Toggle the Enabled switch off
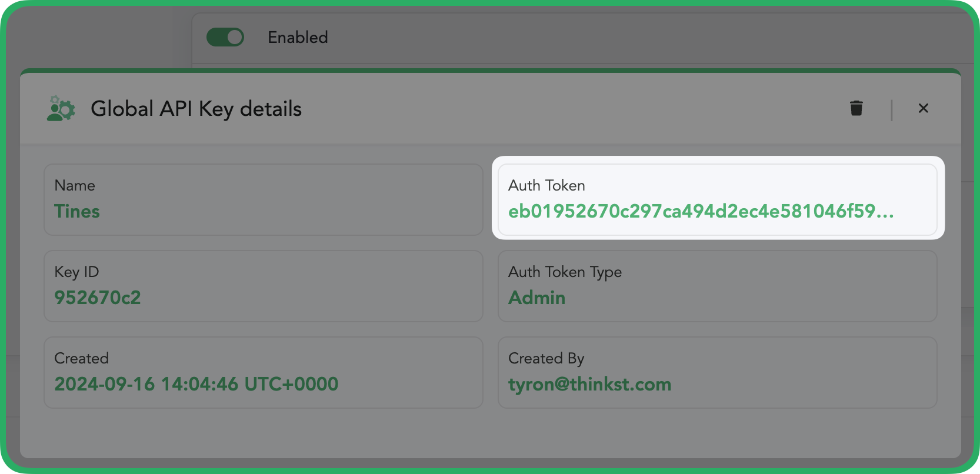Viewport: 980px width, 474px height. (225, 37)
